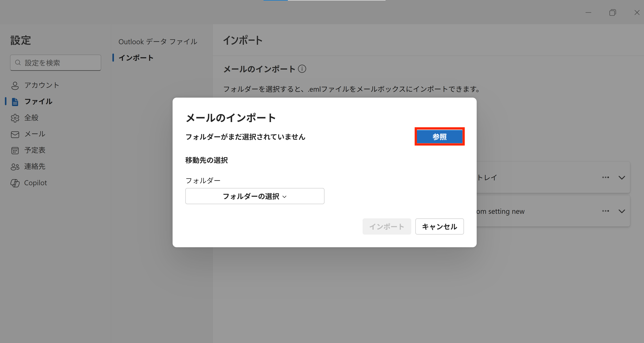Click the アカウント person icon

click(15, 85)
